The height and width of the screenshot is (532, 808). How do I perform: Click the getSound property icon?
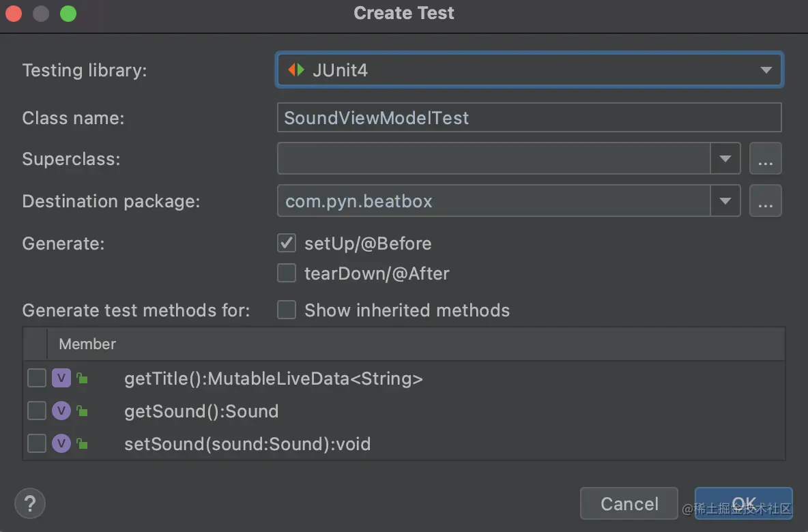61,411
